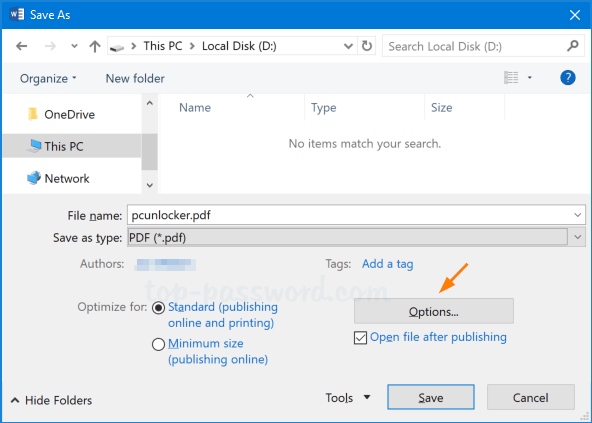This screenshot has height=423, width=592.
Task: Click the navigation pane scrollbar thumb
Action: point(150,151)
